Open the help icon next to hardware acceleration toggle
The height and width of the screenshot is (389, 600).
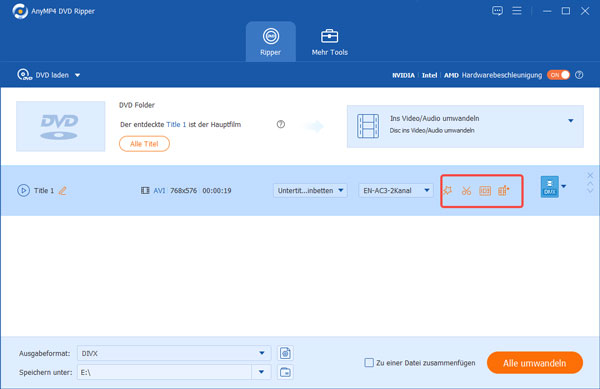579,75
